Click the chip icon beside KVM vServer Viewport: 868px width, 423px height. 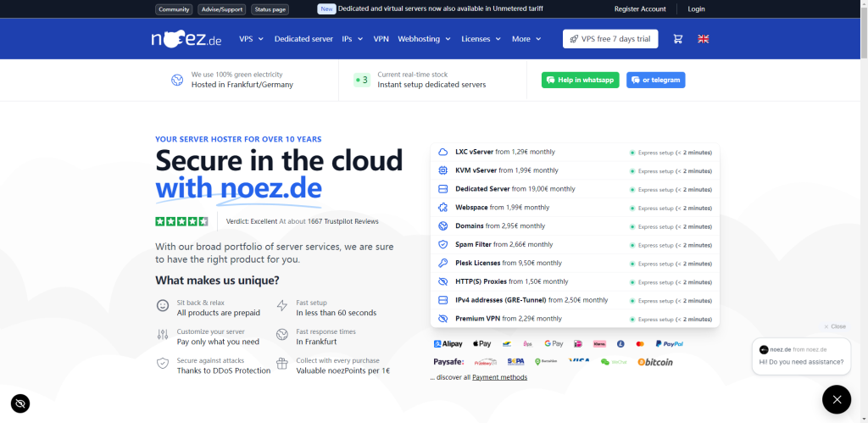point(442,170)
